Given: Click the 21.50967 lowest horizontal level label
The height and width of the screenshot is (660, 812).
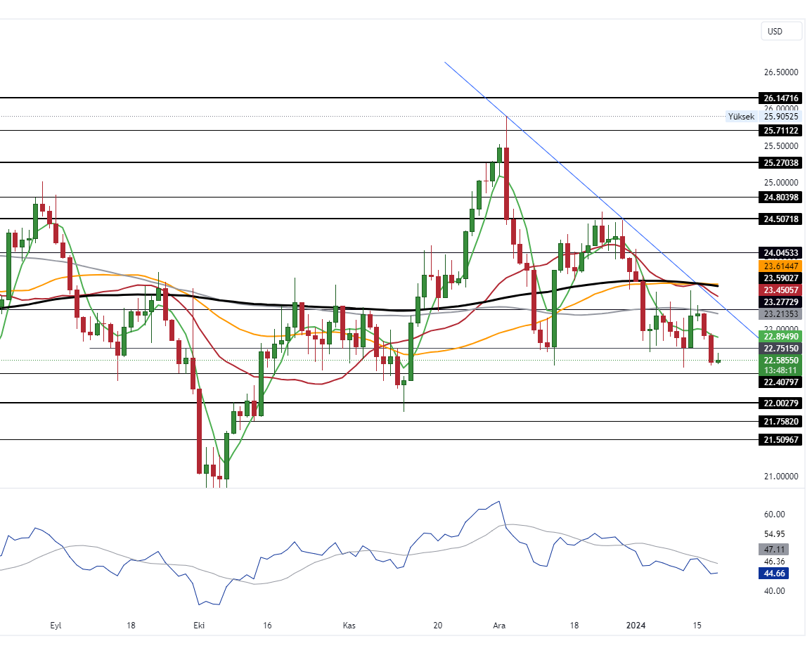Looking at the screenshot, I should (781, 440).
